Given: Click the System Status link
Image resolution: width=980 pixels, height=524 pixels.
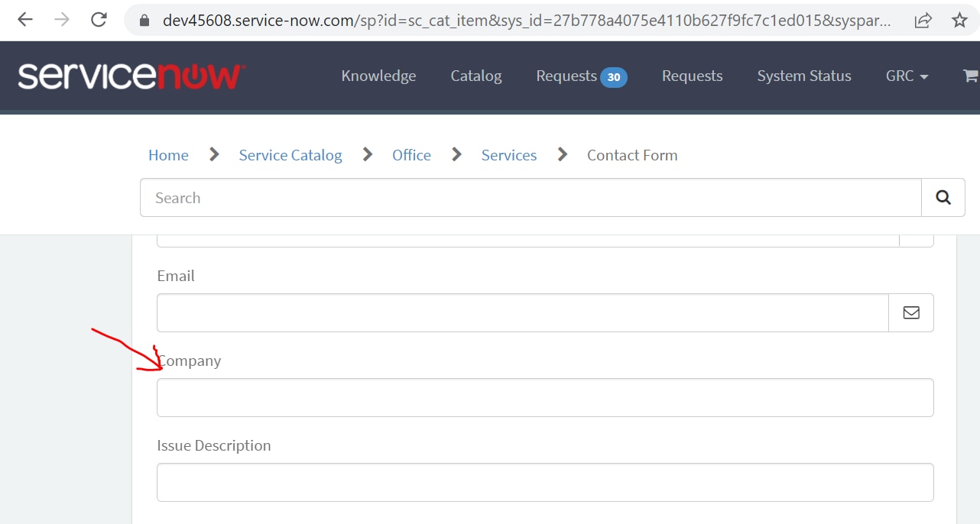Looking at the screenshot, I should (803, 76).
